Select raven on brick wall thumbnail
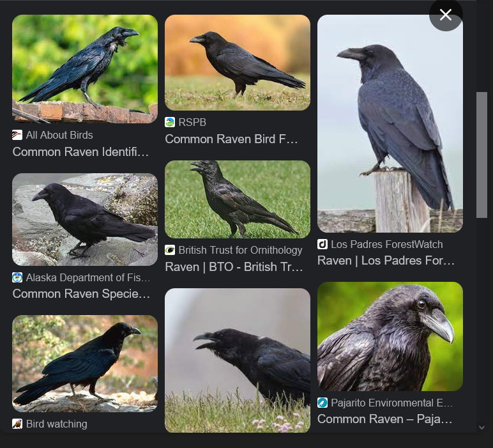493x448 pixels. pos(85,69)
